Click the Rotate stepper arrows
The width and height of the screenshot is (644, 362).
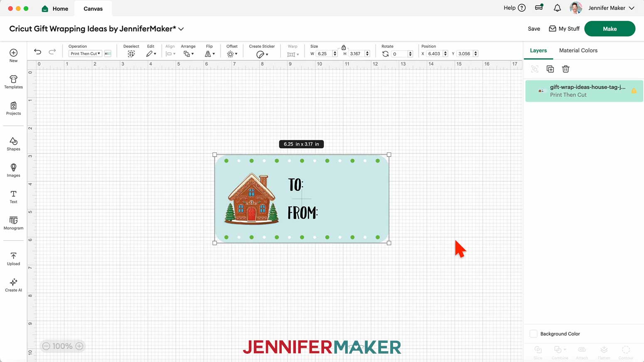point(410,54)
